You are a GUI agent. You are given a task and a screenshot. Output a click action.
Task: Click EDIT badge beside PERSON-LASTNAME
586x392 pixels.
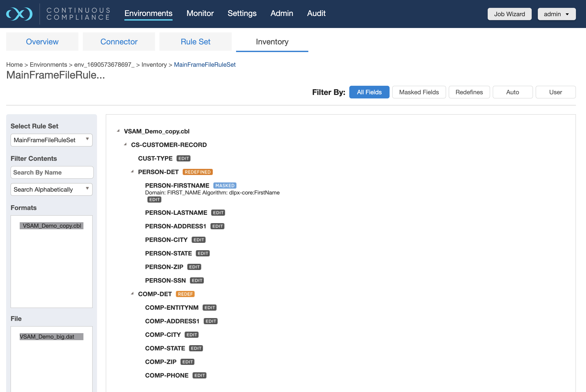coord(218,213)
